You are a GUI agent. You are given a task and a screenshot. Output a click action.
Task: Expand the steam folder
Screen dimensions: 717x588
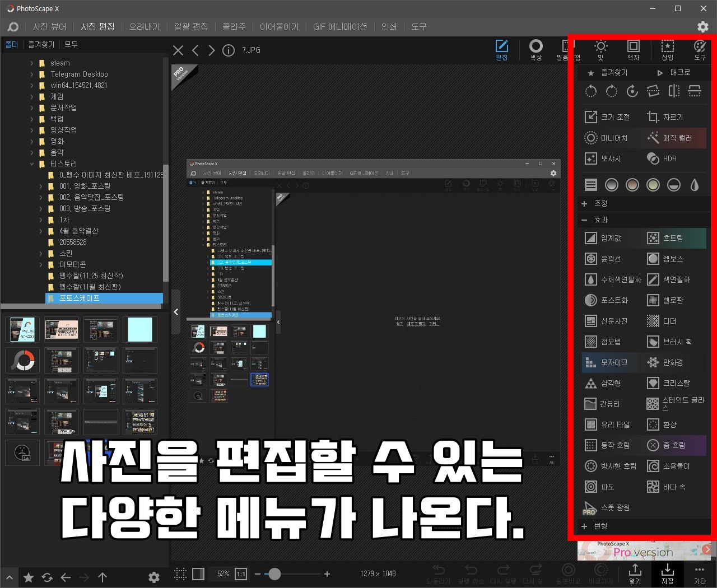(32, 63)
